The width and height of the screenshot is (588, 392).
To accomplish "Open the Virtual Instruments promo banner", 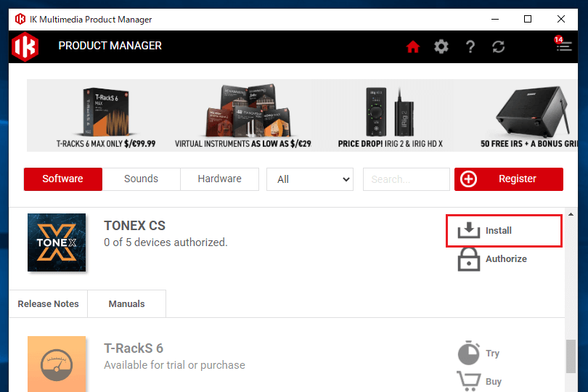I will point(242,115).
